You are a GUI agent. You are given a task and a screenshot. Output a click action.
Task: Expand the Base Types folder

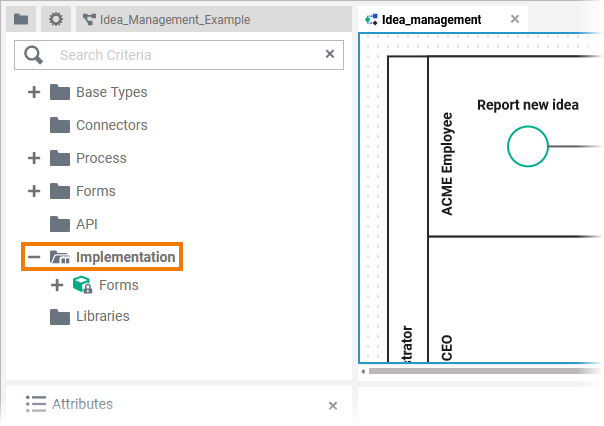pos(34,92)
